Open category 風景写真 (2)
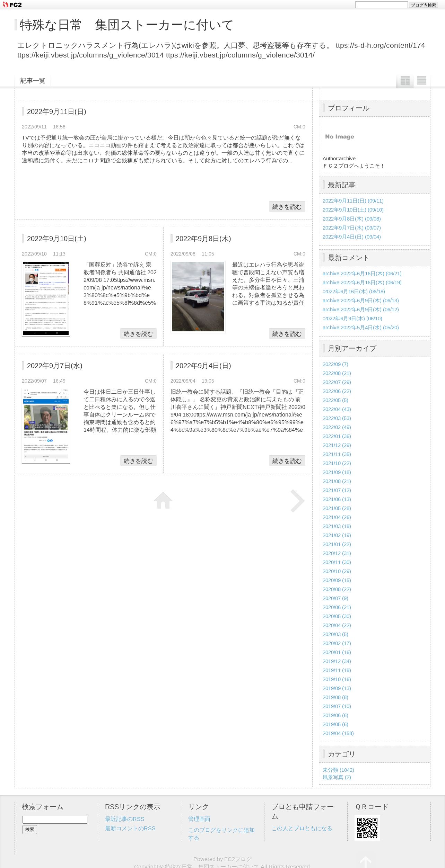This screenshot has height=868, width=445. coord(337,777)
